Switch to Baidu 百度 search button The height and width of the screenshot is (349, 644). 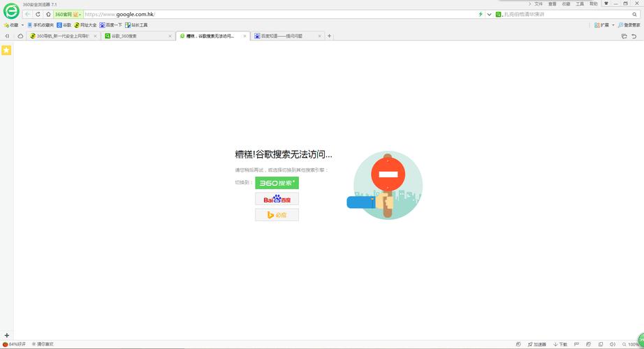277,199
